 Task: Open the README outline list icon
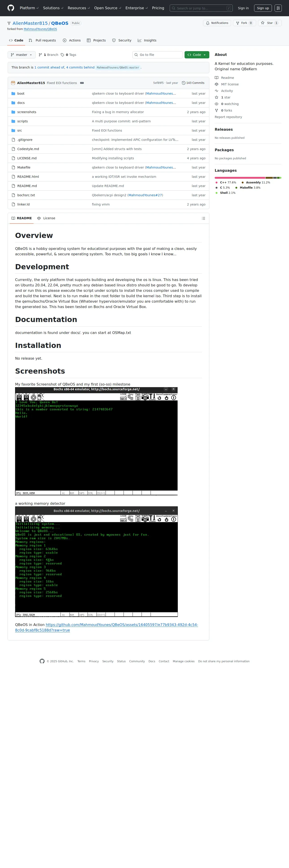(203, 218)
